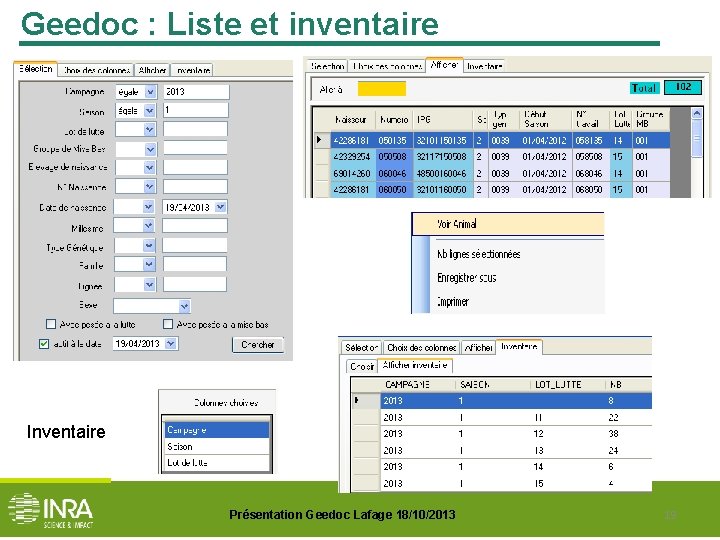Expand the Saison operator dropdown

coord(150,111)
